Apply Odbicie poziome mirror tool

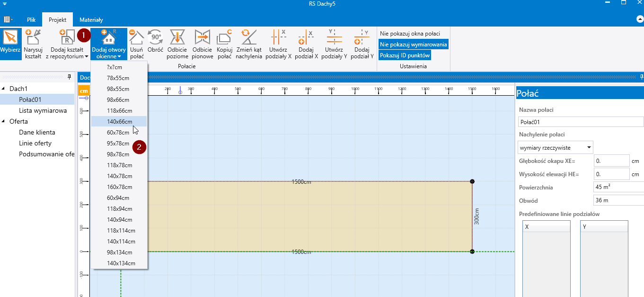pos(177,43)
